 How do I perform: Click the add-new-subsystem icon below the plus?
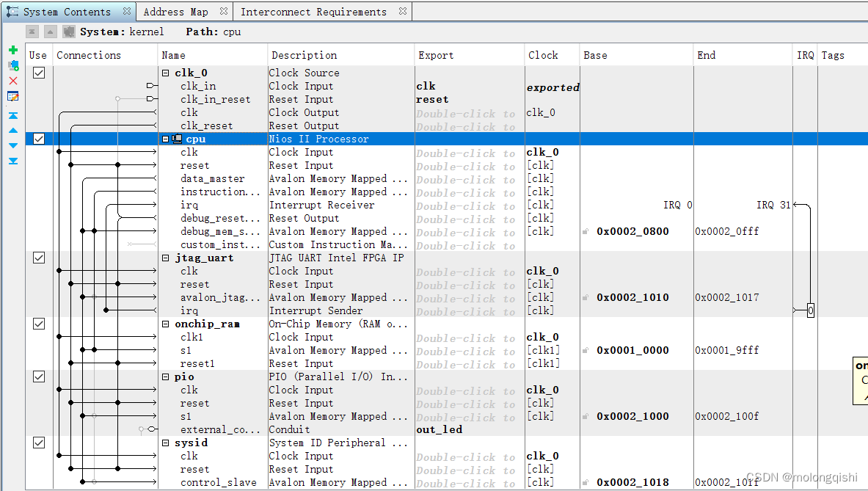coord(13,65)
